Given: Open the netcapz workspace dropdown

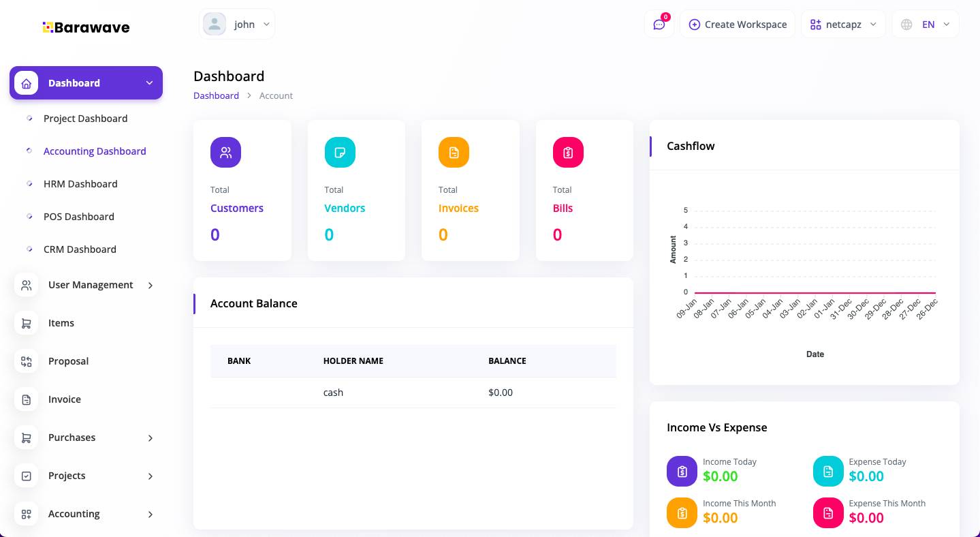Looking at the screenshot, I should tap(843, 24).
